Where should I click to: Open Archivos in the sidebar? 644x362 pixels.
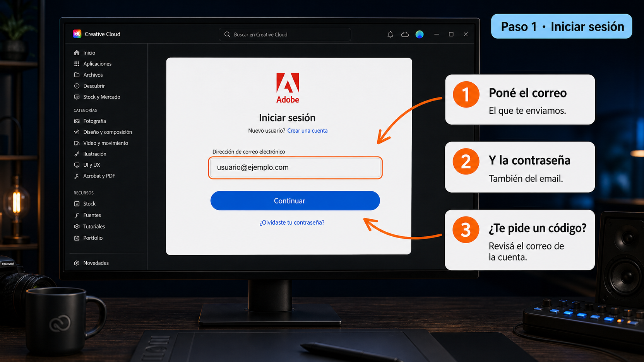(x=93, y=75)
